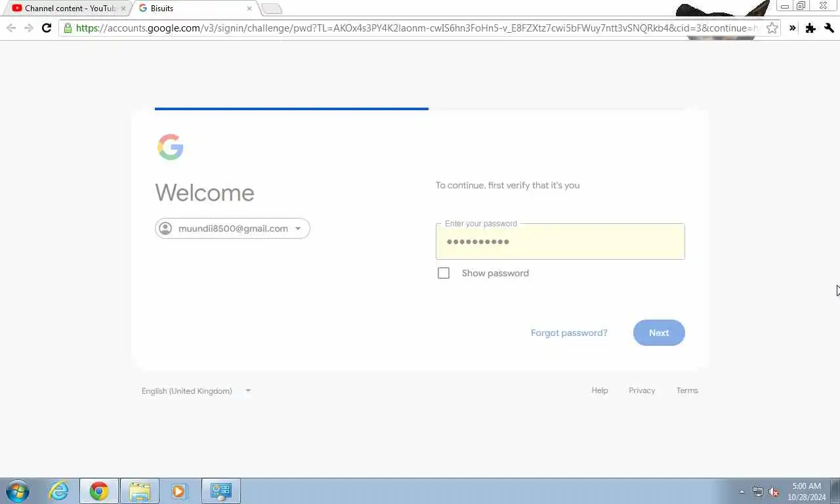Click the taskbar clock showing 5:00 AM
Image resolution: width=840 pixels, height=504 pixels.
[x=807, y=492]
